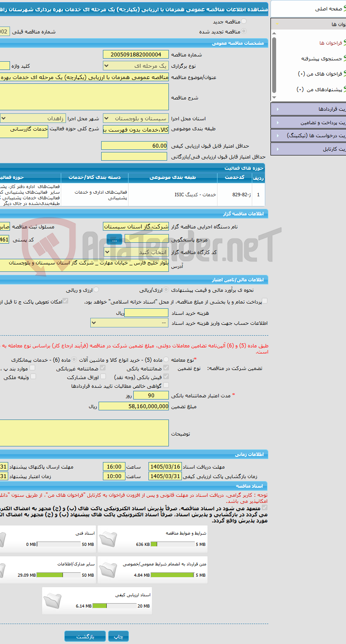Expand the قراردادها sidebar section
Image resolution: width=346 pixels, height=644 pixels.
click(308, 109)
